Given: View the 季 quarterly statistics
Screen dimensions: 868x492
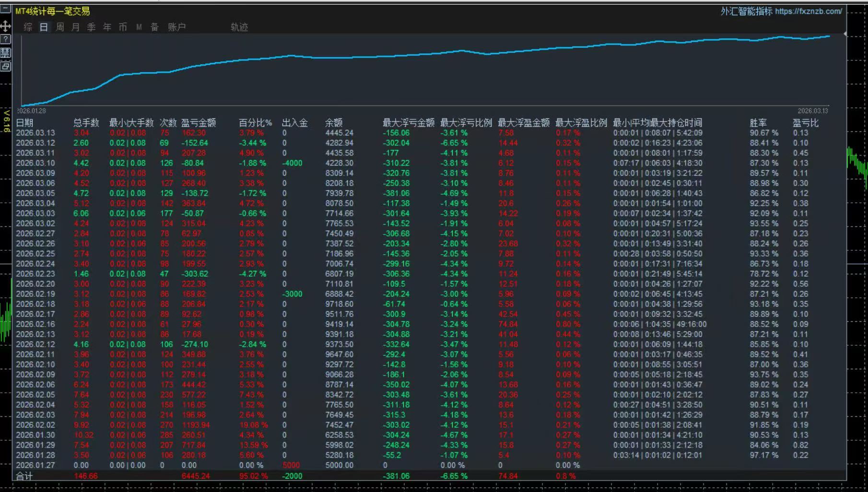Looking at the screenshot, I should click(x=91, y=27).
